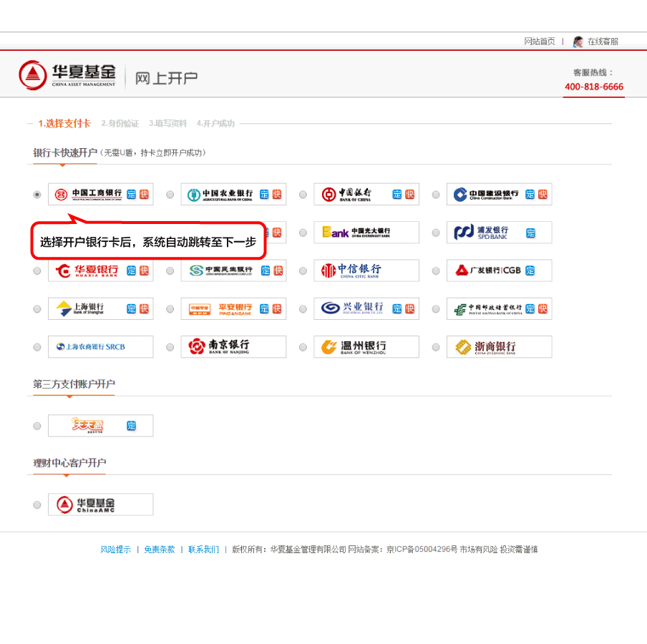The height and width of the screenshot is (644, 647).
Task: Click the online customer service avatar icon
Action: click(x=578, y=42)
